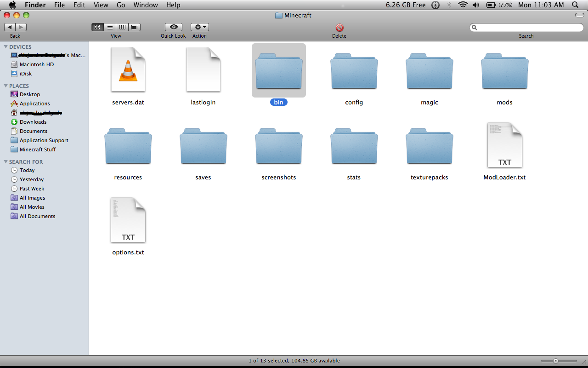The image size is (588, 368).
Task: Collapse the SEARCH FOR sidebar section
Action: click(6, 162)
